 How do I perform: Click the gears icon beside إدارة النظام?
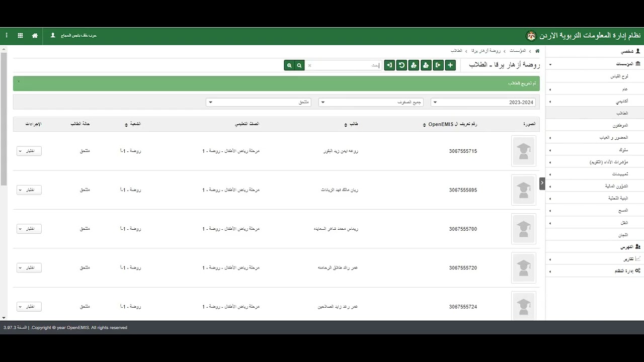pos(638,270)
